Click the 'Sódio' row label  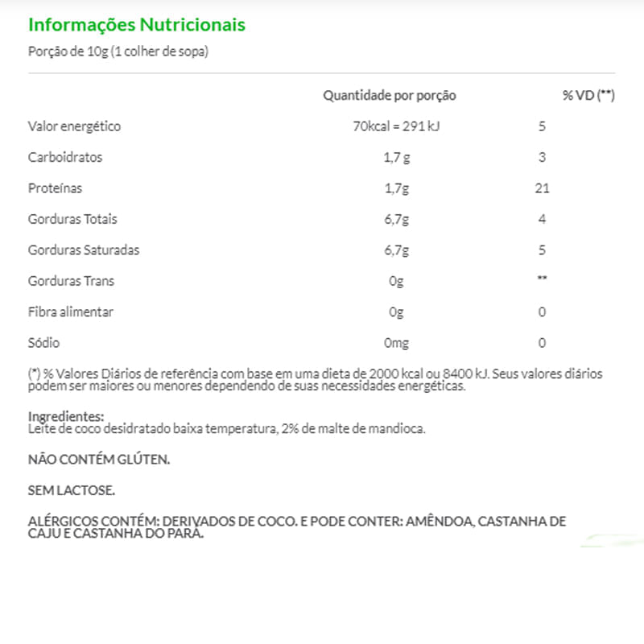[43, 343]
